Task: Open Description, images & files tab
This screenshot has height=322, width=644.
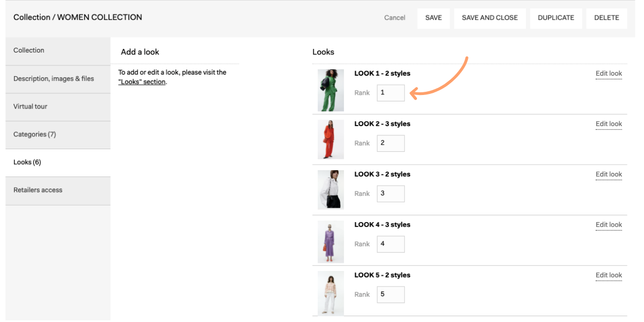Action: (58, 79)
